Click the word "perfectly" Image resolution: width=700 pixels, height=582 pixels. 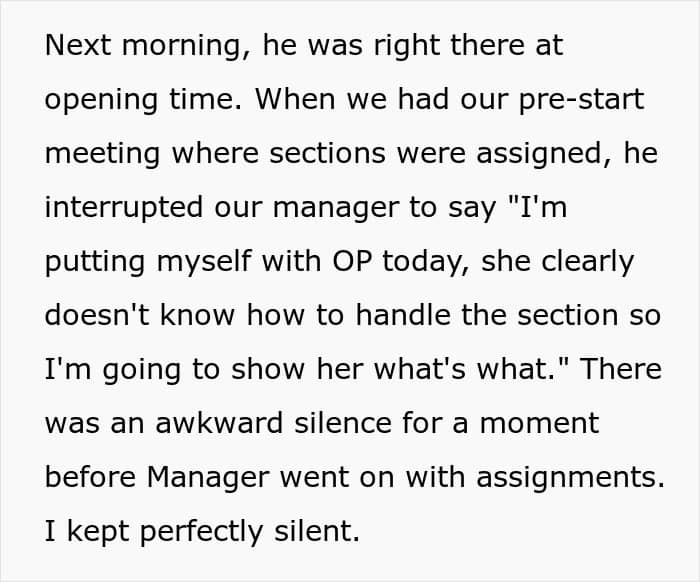tap(202, 532)
